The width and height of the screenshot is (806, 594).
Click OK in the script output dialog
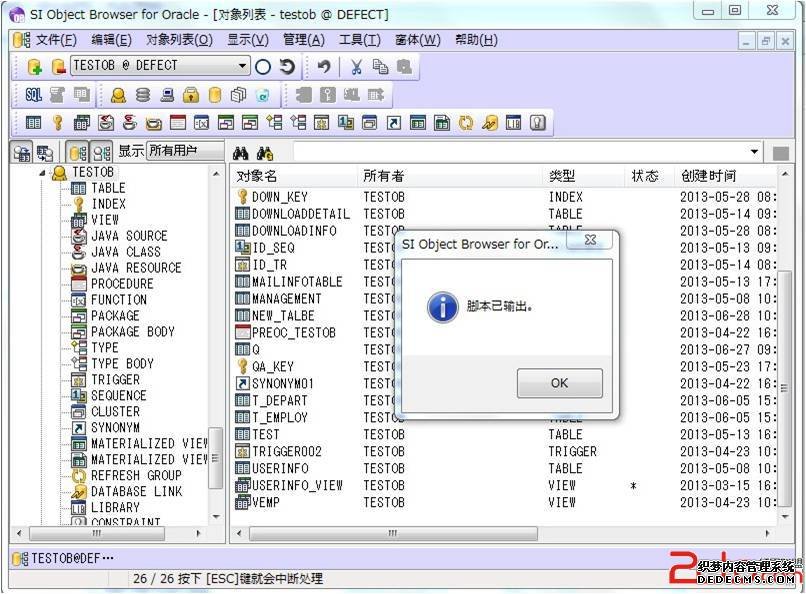coord(559,383)
